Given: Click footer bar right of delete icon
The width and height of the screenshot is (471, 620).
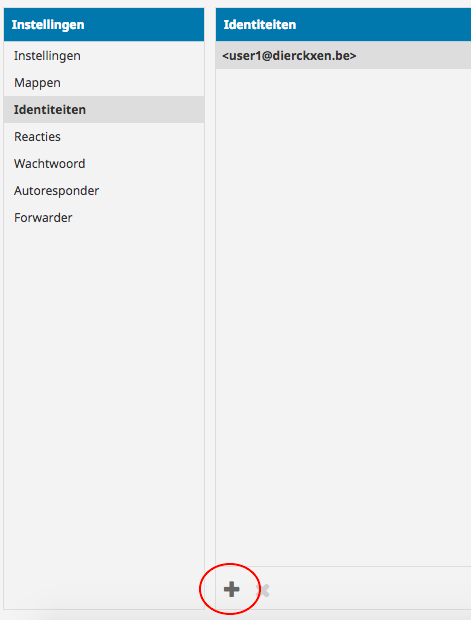Looking at the screenshot, I should click(372, 588).
